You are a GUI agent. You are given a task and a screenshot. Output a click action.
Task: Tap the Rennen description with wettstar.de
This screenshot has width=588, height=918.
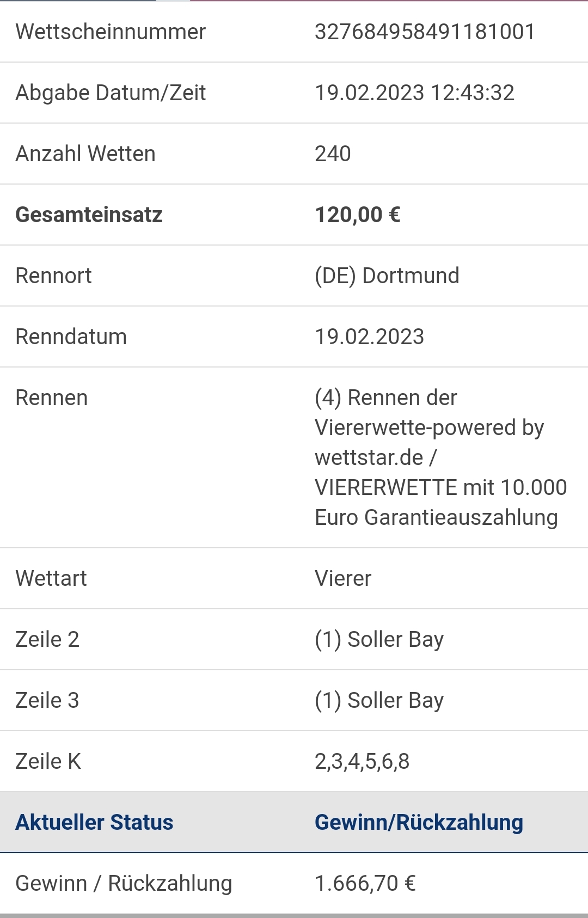pos(441,457)
